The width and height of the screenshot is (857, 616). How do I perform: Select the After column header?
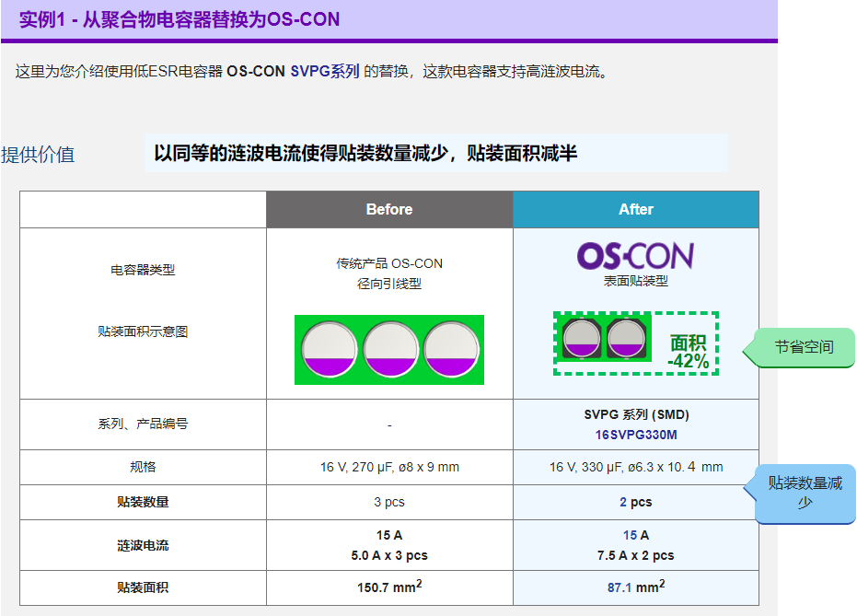[636, 209]
